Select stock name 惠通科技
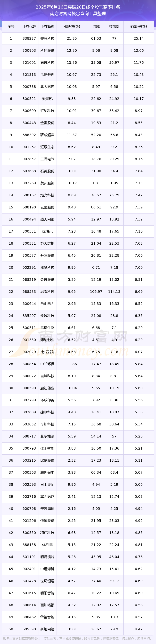 point(47,62)
